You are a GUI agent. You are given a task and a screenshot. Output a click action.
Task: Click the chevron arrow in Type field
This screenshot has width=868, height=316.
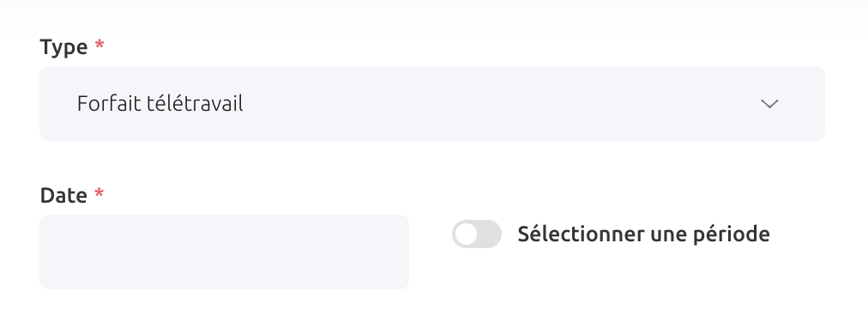click(x=769, y=104)
